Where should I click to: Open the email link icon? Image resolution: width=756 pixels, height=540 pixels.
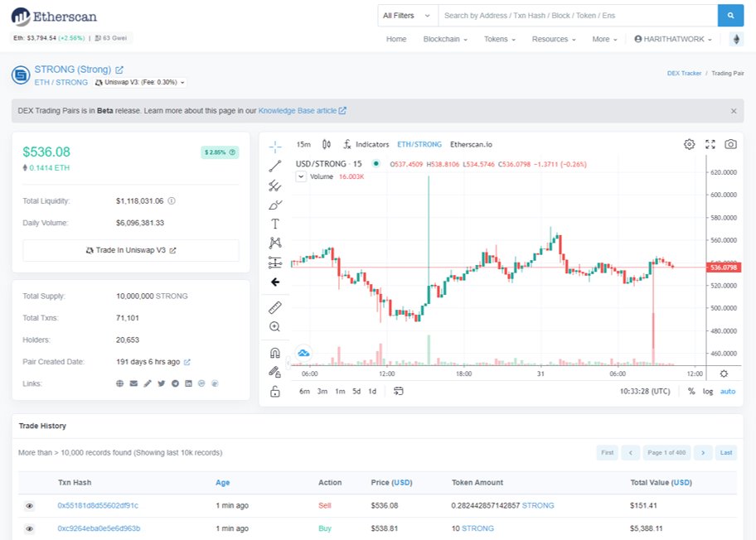point(133,383)
